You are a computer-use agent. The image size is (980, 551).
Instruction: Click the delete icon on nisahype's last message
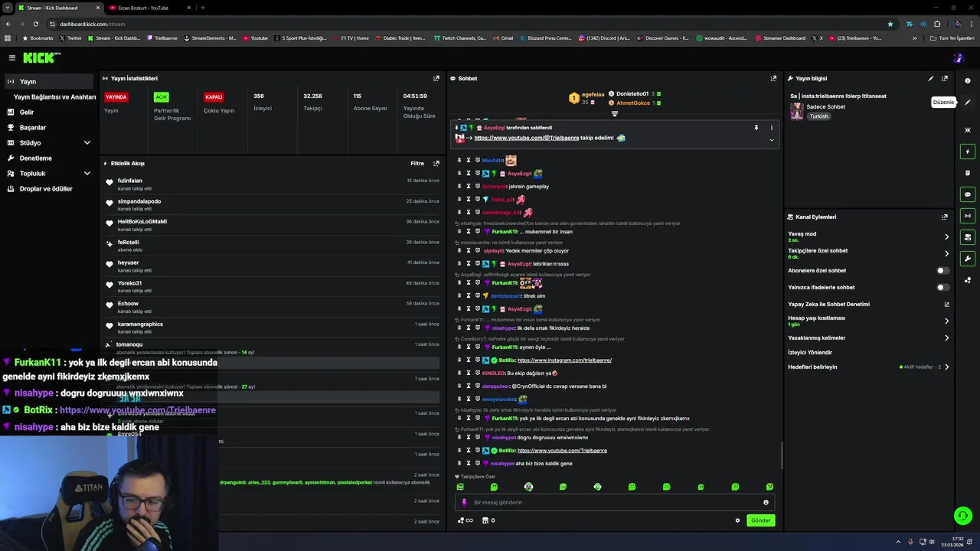pyautogui.click(x=459, y=463)
